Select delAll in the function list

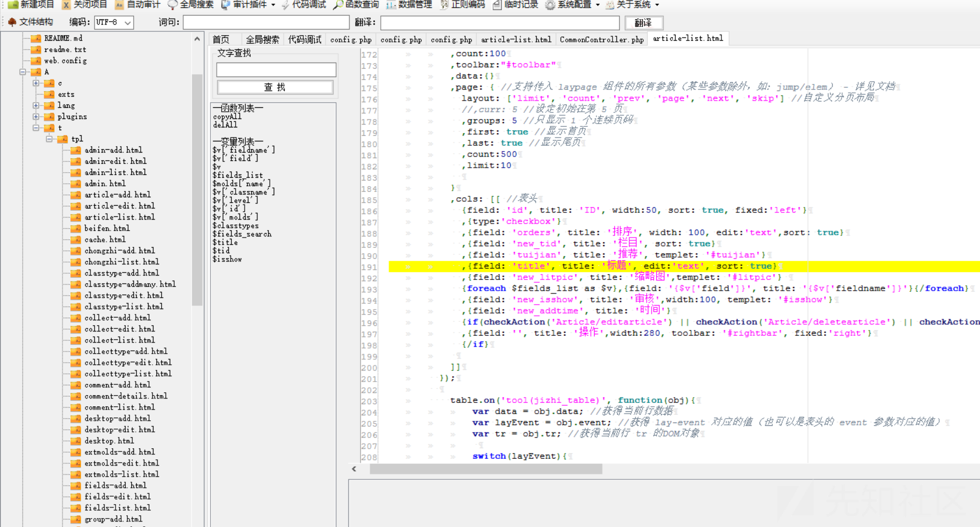tap(225, 125)
